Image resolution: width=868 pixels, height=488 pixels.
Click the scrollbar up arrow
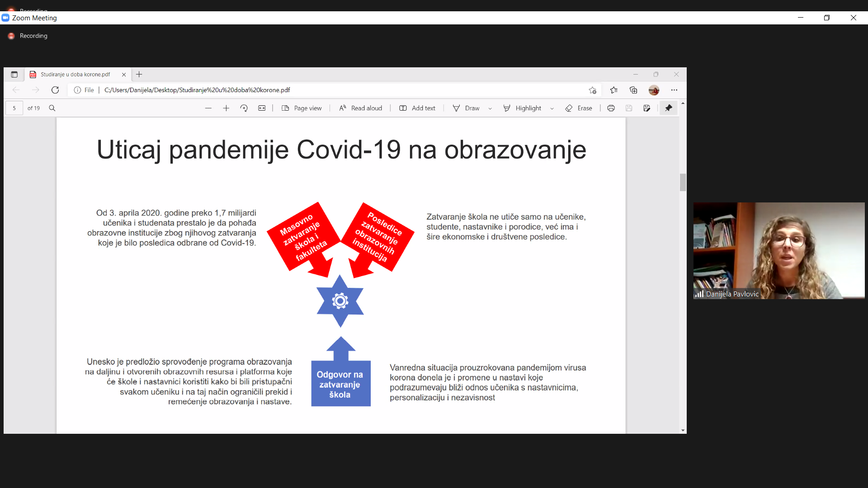click(x=683, y=103)
